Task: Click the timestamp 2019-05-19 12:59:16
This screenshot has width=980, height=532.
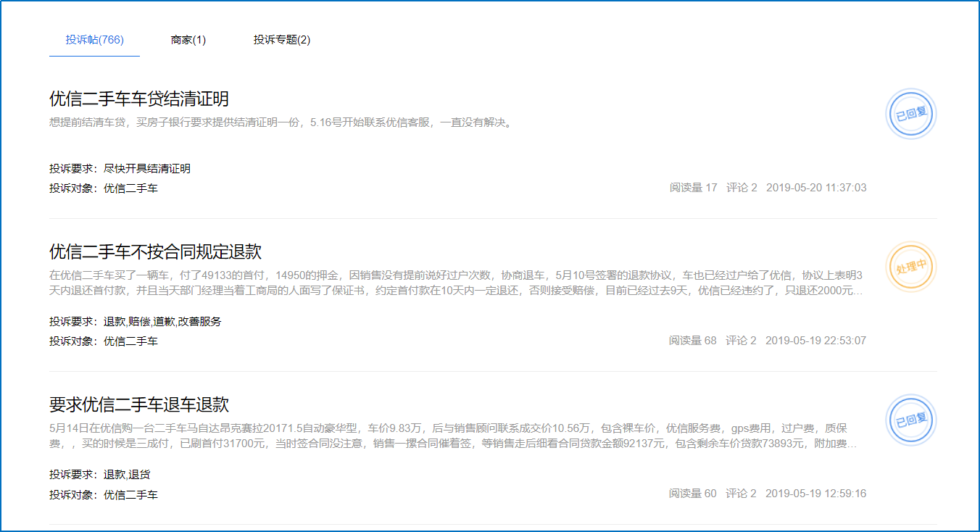Action: click(815, 494)
